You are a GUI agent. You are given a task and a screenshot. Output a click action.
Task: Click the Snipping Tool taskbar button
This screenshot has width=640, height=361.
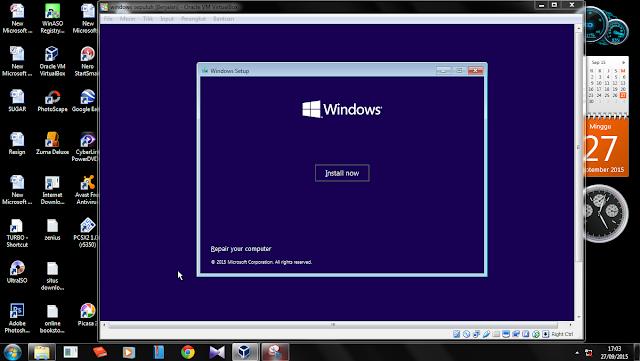coord(275,352)
